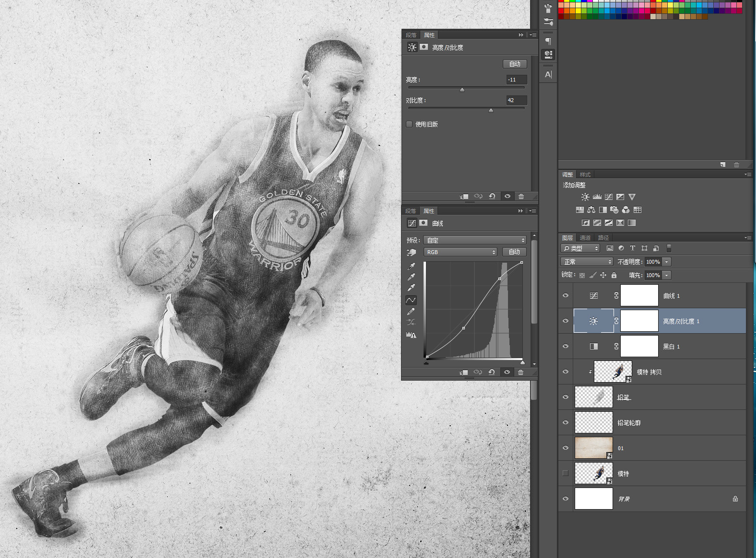The width and height of the screenshot is (756, 558).
Task: Add an Exposure adjustment from 调整 panel
Action: pos(620,197)
